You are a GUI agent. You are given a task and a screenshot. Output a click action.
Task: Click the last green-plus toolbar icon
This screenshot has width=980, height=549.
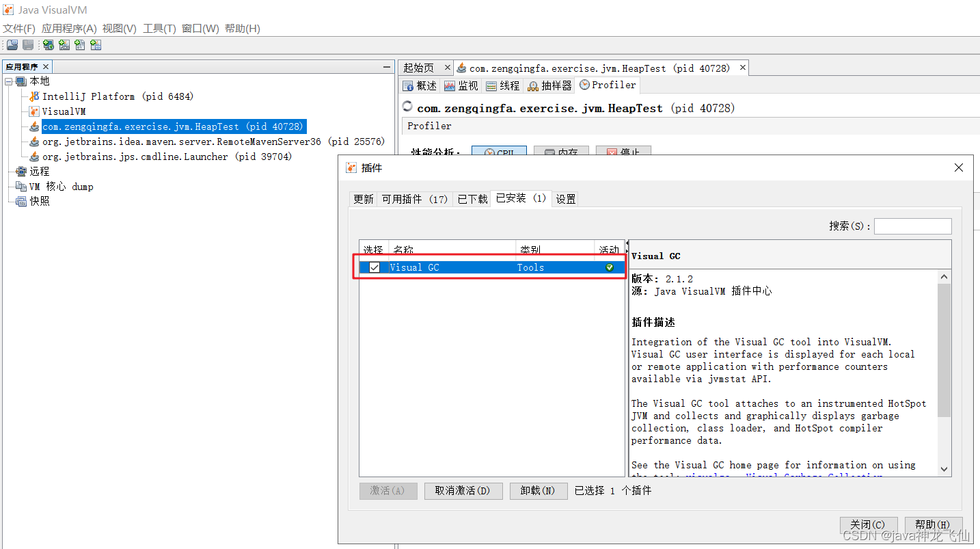[96, 45]
